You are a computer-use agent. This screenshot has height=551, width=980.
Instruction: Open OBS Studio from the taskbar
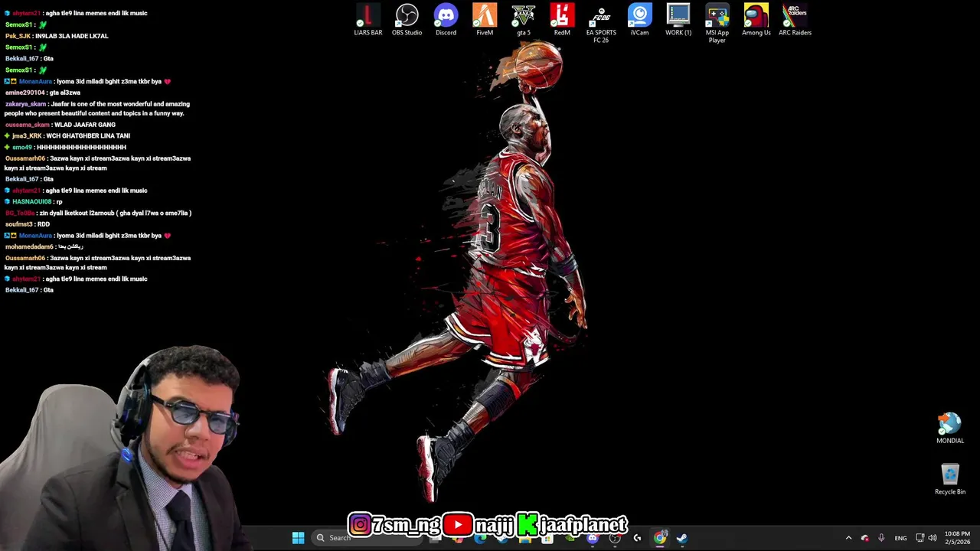click(x=615, y=538)
